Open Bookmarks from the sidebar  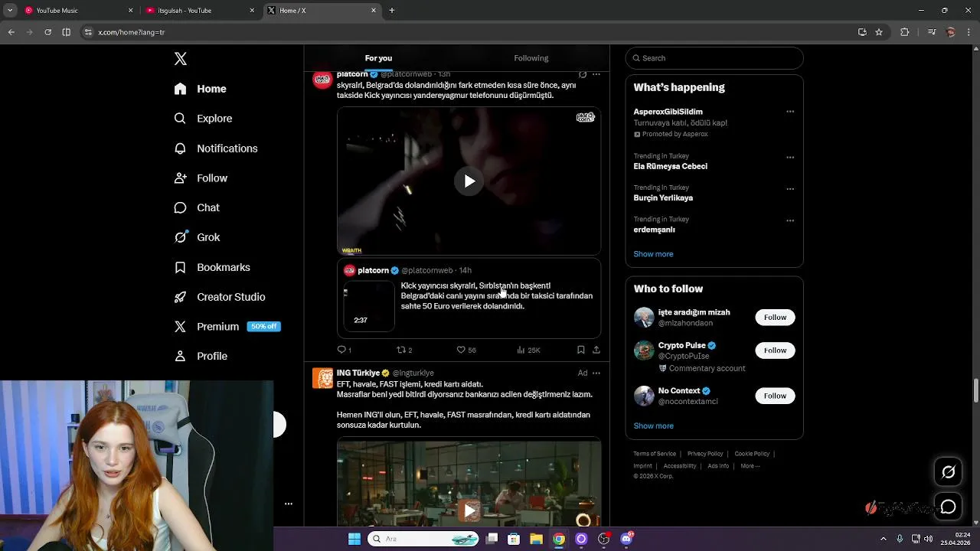[x=213, y=267]
